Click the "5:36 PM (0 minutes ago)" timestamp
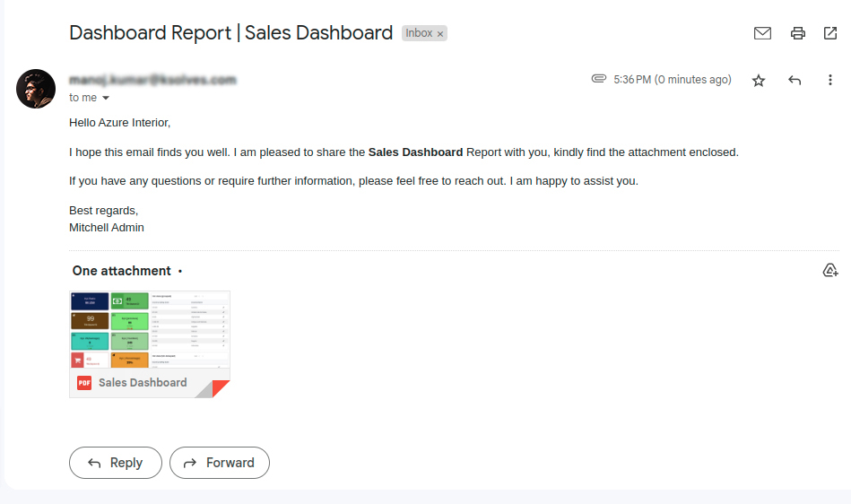The height and width of the screenshot is (504, 851). [x=672, y=80]
